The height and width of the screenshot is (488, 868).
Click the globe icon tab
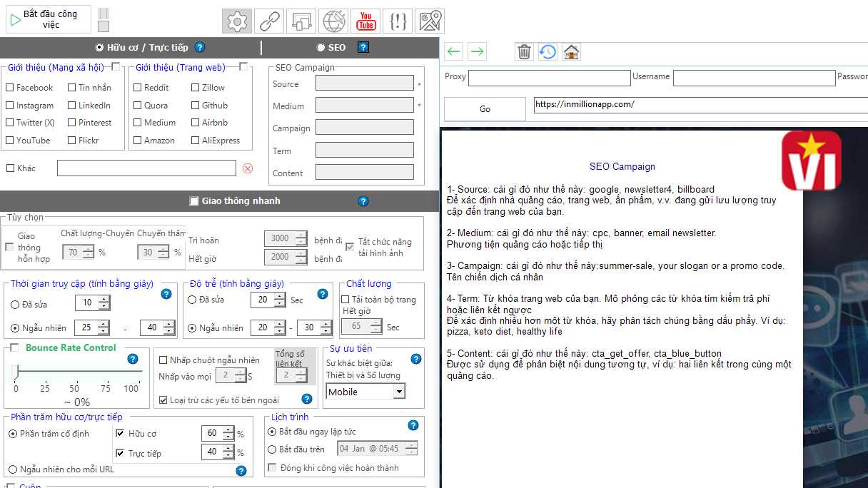tap(333, 21)
